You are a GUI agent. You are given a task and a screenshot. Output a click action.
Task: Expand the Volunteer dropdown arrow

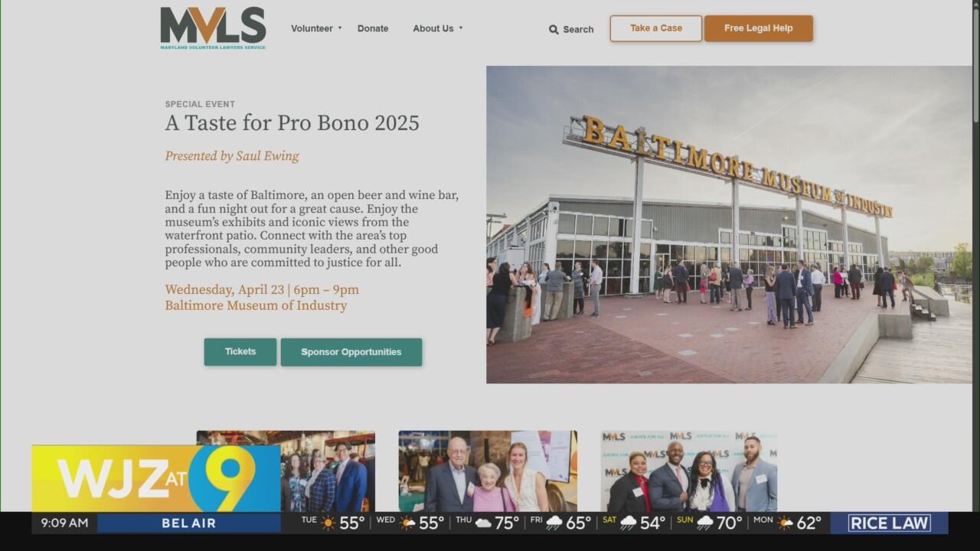[x=340, y=28]
